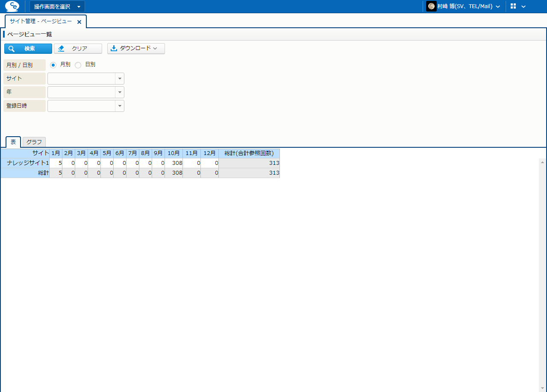The width and height of the screenshot is (547, 392).
Task: Open the ダウンロード dropdown
Action: 135,49
